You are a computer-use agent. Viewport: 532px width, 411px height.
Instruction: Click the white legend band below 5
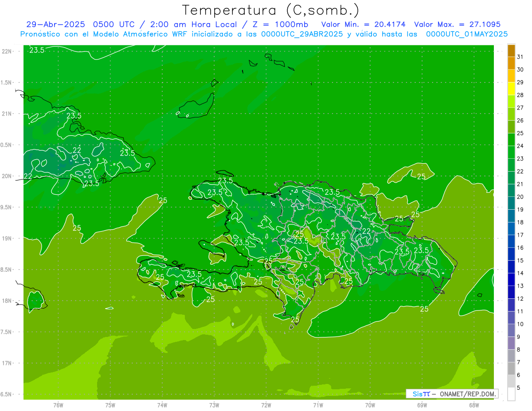(x=511, y=394)
